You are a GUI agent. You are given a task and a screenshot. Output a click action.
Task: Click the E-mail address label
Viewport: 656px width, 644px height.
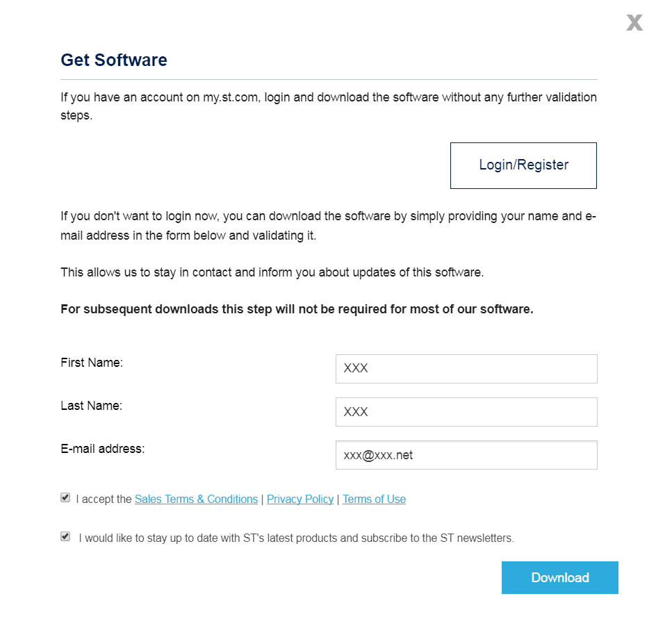(x=103, y=449)
